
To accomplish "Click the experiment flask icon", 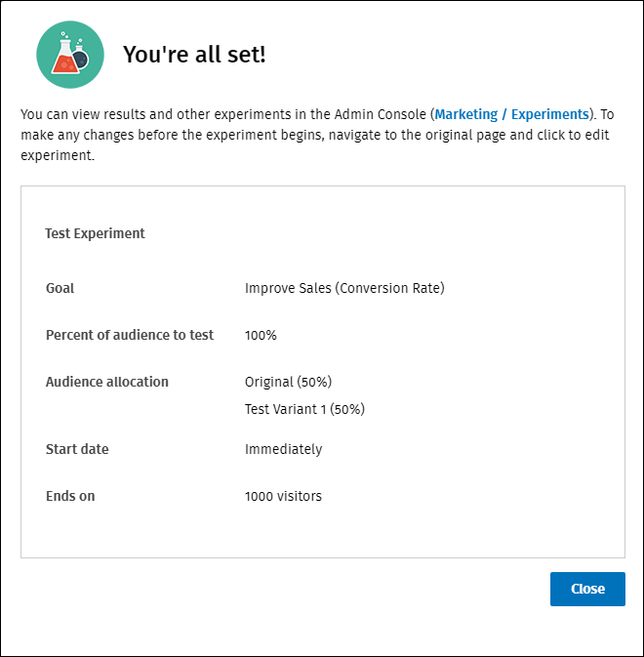I will (70, 54).
